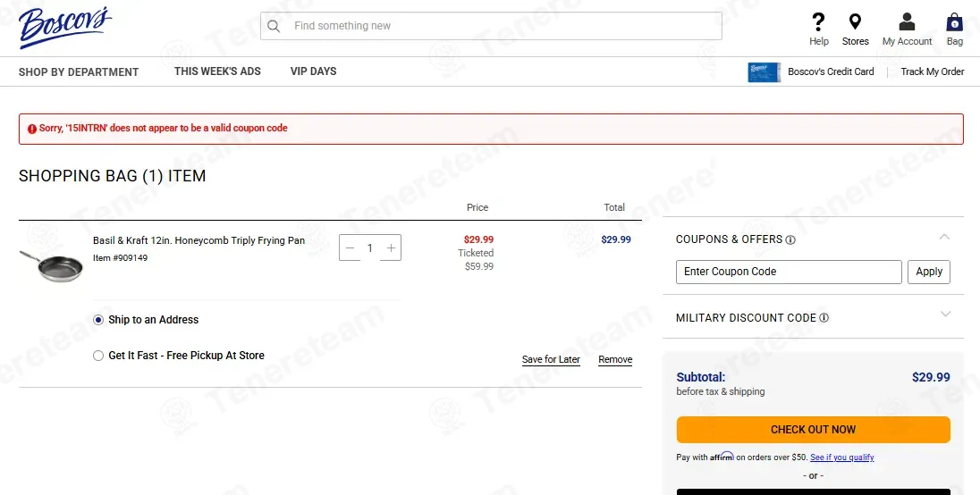
Task: Click the Coupons & Offers info icon
Action: click(x=790, y=239)
